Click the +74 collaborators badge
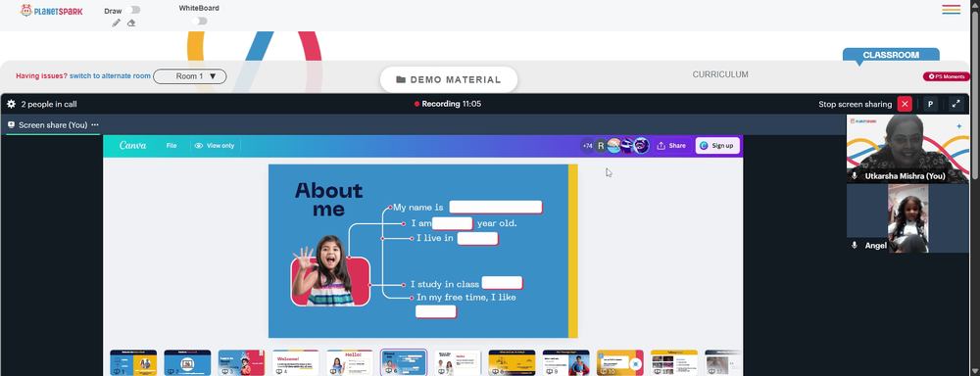980x376 pixels. point(587,146)
